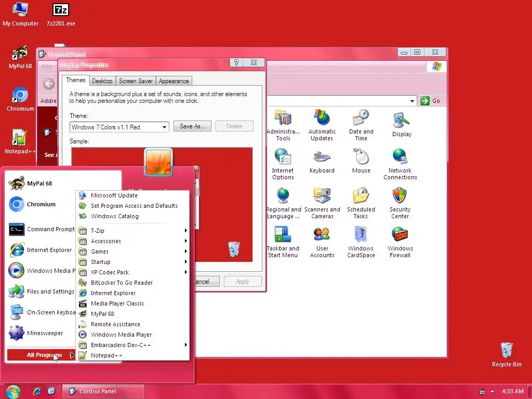Show hidden system tray icons arrow
The width and height of the screenshot is (532, 399).
(492, 391)
